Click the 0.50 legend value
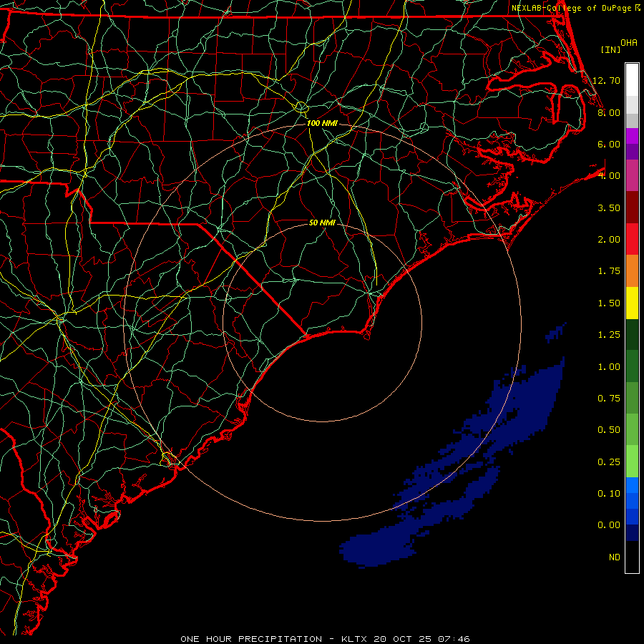Viewport: 644px width, 644px height. [609, 430]
